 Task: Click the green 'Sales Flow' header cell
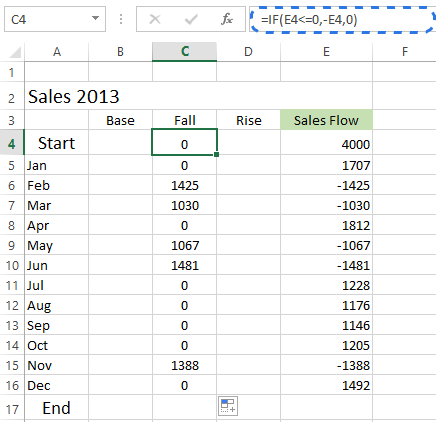pyautogui.click(x=327, y=120)
